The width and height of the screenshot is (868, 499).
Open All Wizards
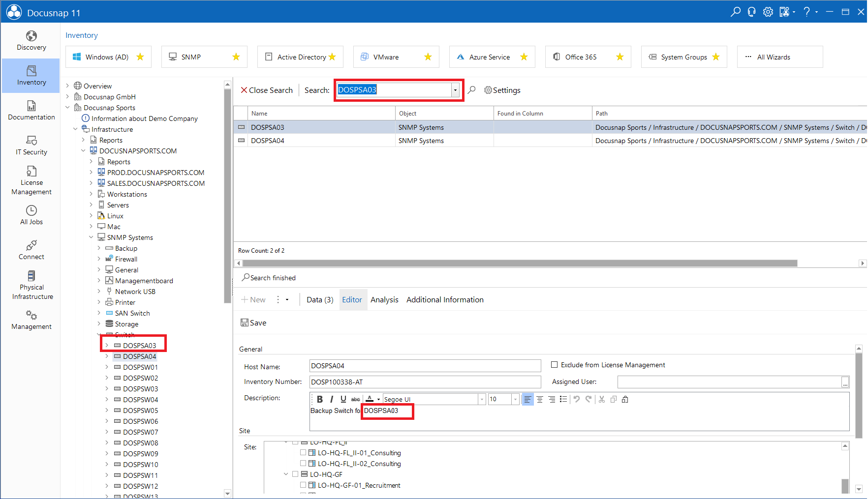point(780,57)
